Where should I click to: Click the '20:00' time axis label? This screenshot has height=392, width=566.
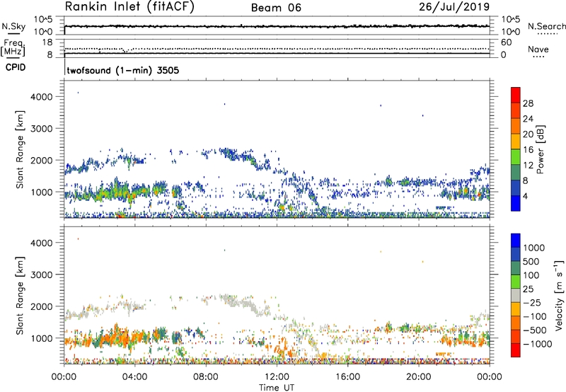click(x=418, y=377)
